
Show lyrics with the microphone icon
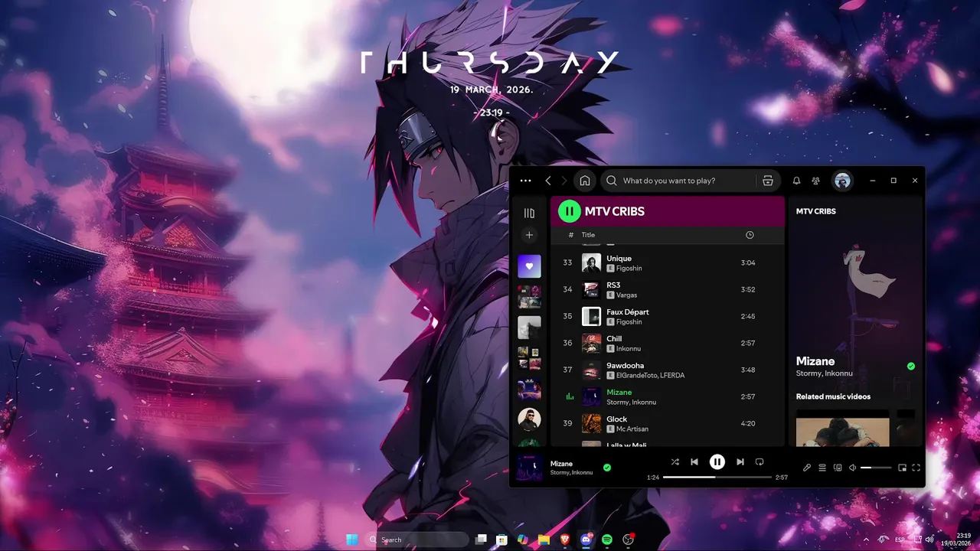tap(807, 468)
